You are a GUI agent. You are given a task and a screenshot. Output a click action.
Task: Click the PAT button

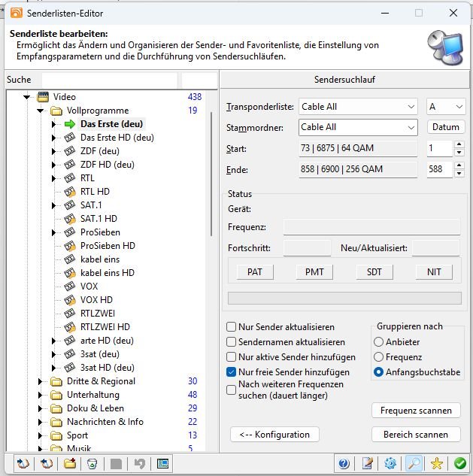click(x=255, y=271)
